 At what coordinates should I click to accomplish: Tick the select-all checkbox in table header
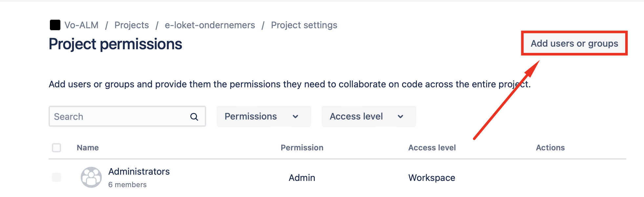point(56,148)
